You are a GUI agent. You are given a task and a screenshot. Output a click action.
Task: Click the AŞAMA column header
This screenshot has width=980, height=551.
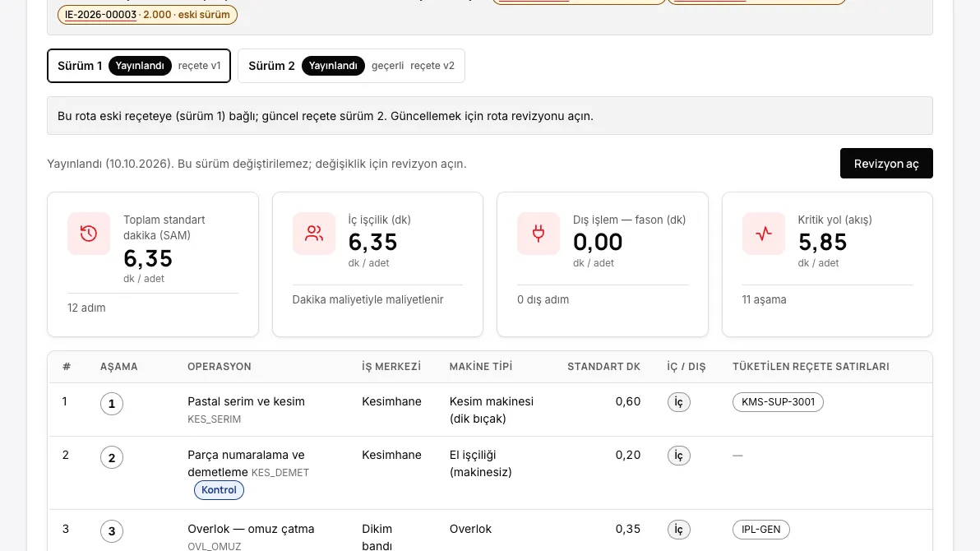(x=118, y=367)
